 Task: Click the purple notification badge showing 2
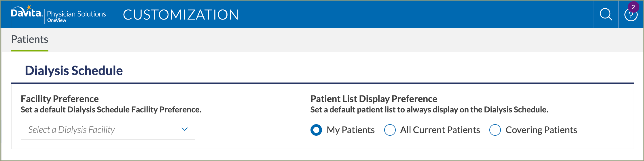(x=633, y=7)
